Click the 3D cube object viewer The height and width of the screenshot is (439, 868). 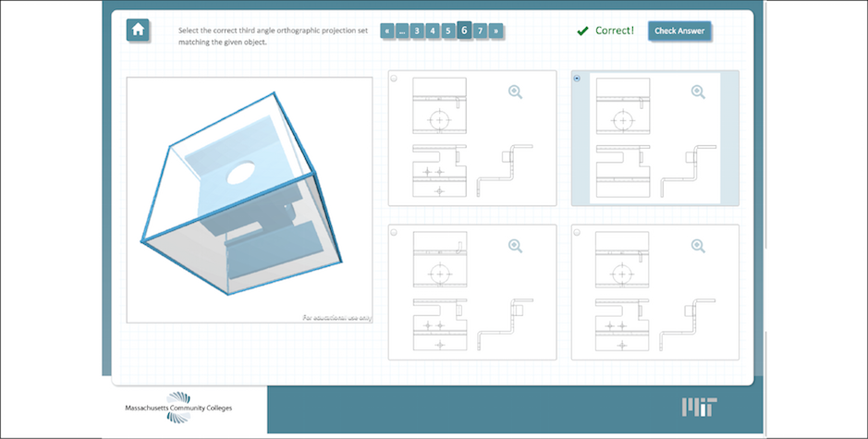click(250, 200)
